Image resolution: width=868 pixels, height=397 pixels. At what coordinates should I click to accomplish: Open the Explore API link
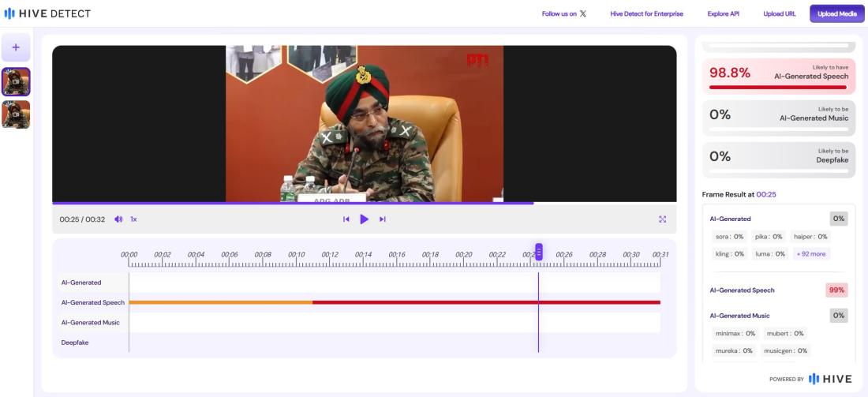(723, 14)
